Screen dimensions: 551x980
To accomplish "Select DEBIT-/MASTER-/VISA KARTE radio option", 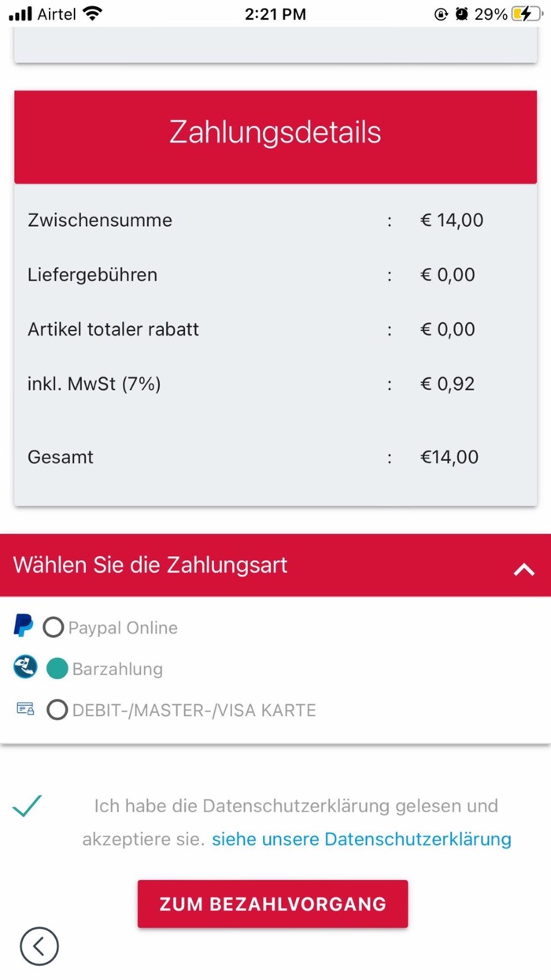I will point(57,710).
